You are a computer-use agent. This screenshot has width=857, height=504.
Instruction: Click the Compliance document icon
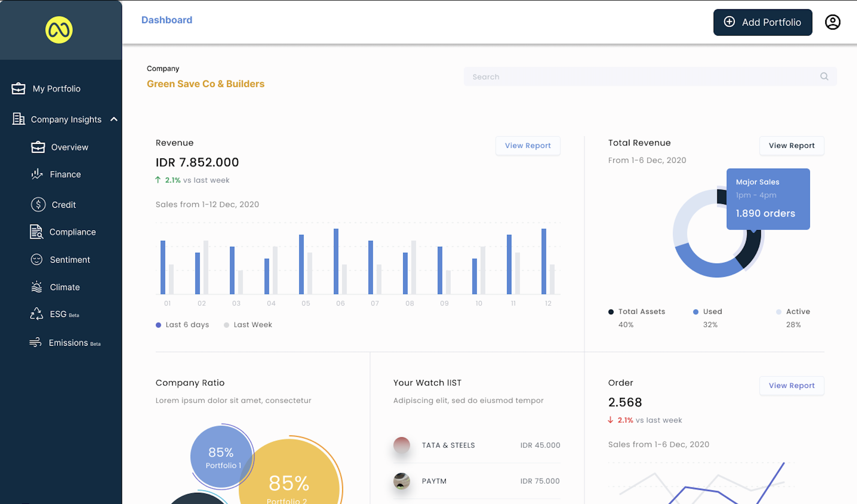tap(36, 232)
